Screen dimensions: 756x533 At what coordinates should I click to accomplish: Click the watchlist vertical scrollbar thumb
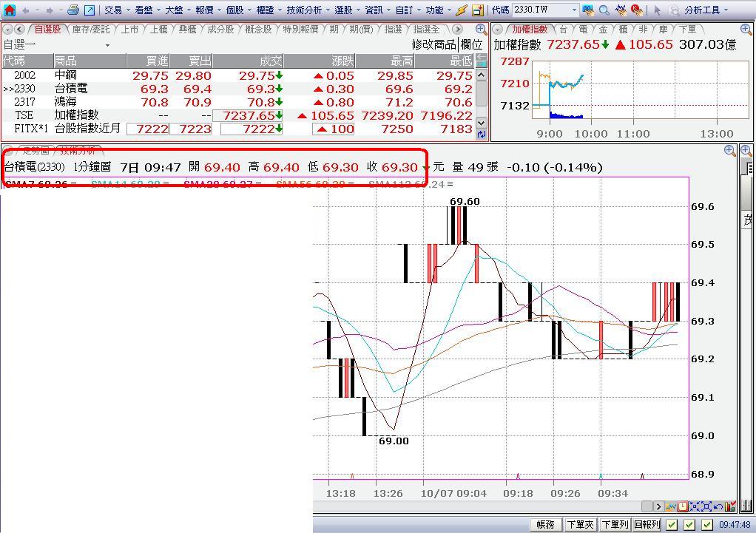pos(481,94)
